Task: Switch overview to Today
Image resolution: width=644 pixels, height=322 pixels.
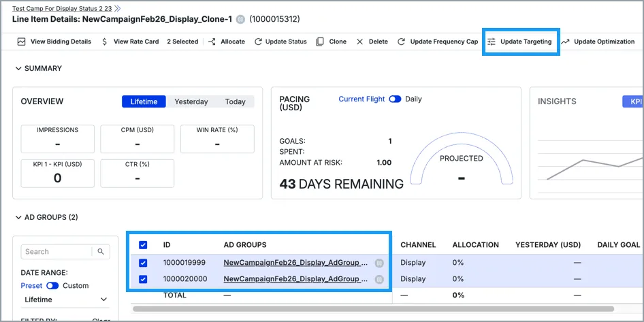Action: click(235, 101)
